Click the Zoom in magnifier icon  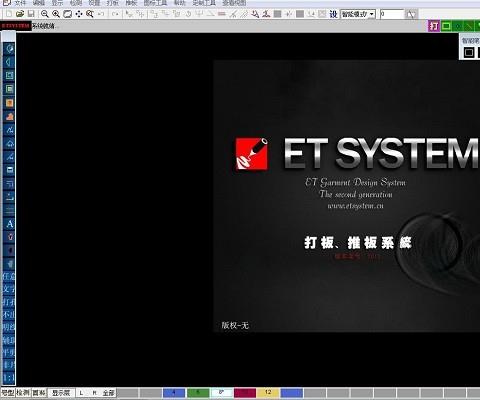point(56,14)
